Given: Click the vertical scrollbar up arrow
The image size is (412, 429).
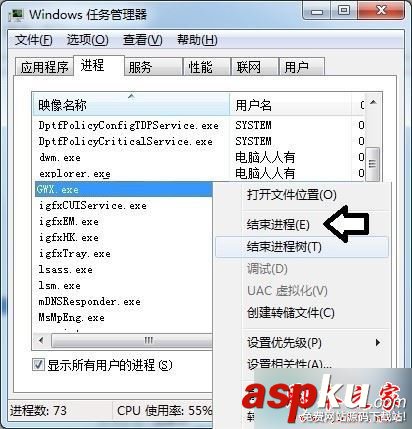Looking at the screenshot, I should pyautogui.click(x=373, y=103).
